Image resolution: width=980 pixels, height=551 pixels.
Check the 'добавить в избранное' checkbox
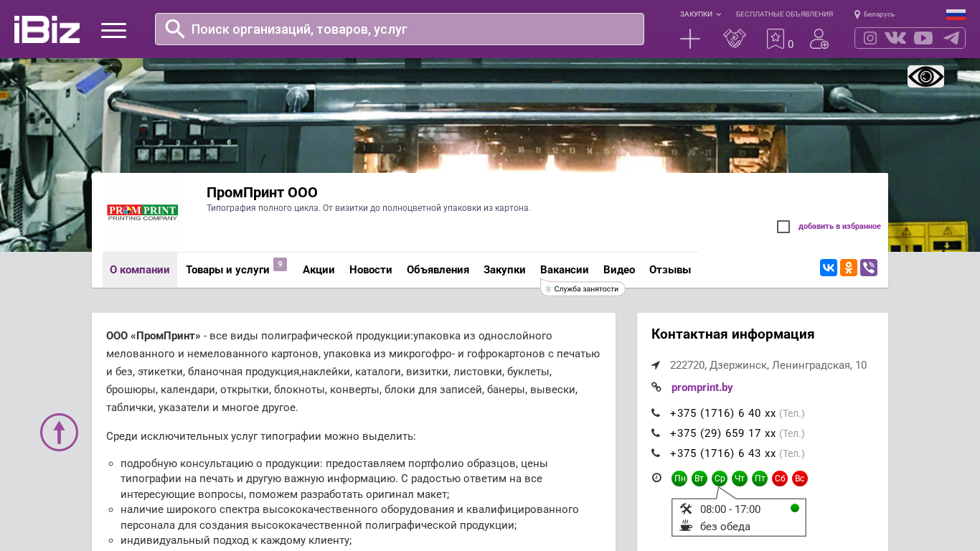pyautogui.click(x=783, y=227)
